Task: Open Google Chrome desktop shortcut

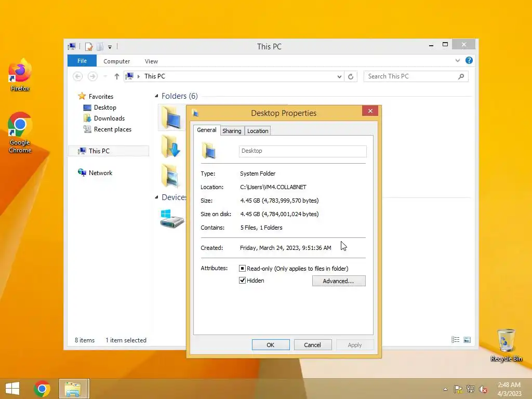Action: [20, 132]
